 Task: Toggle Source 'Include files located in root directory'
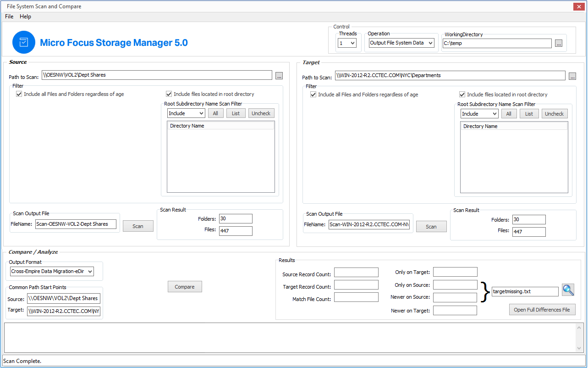[x=169, y=94]
